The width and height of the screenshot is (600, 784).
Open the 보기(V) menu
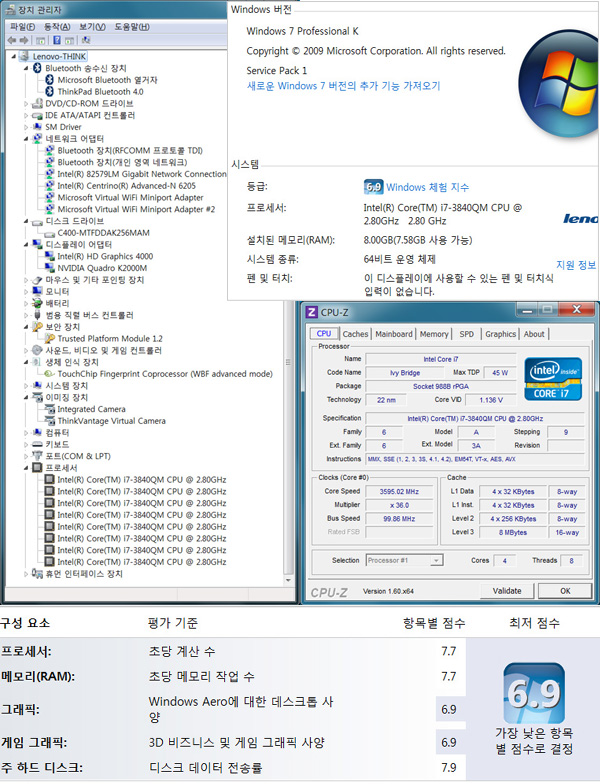pyautogui.click(x=92, y=26)
